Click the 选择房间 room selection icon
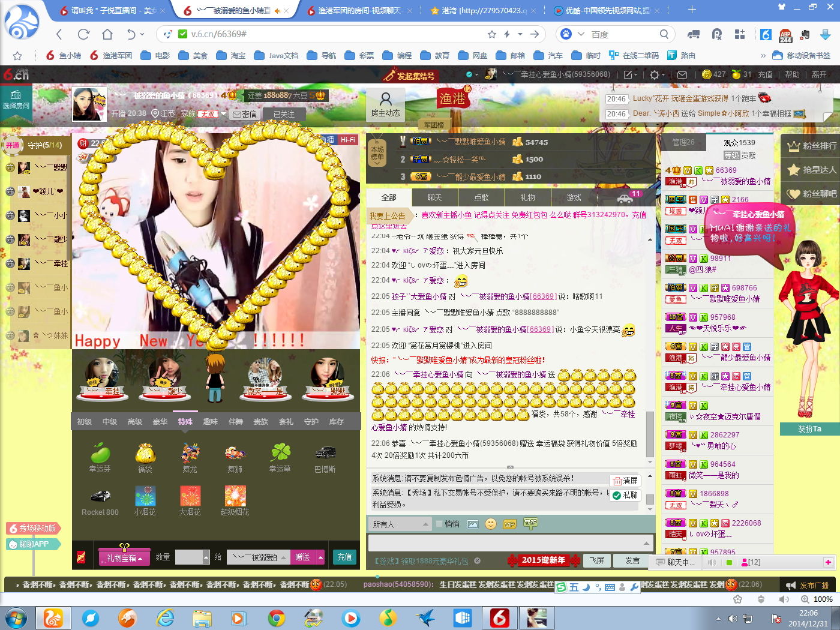 click(16, 100)
